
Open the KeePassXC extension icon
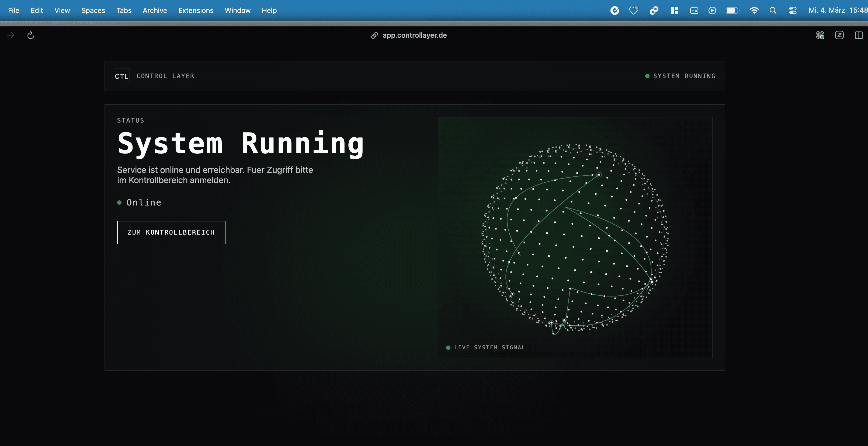(x=820, y=35)
